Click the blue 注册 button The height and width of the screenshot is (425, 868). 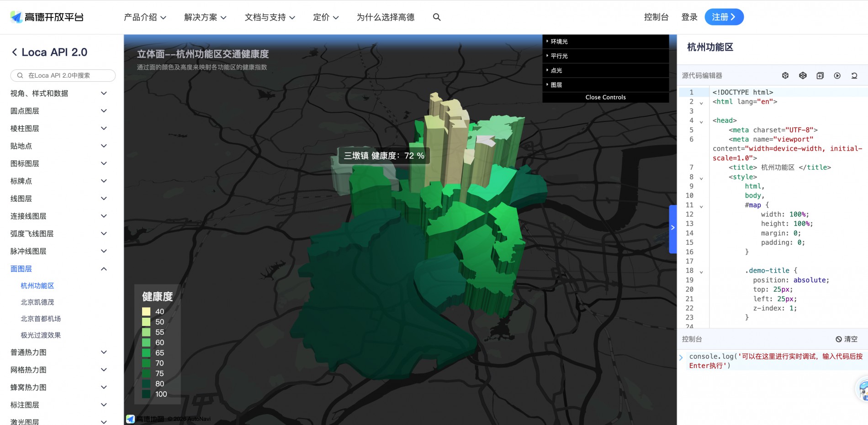tap(724, 17)
